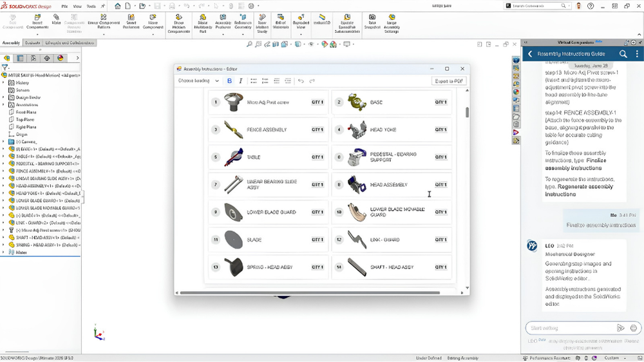Click the Open file icon

142,6
